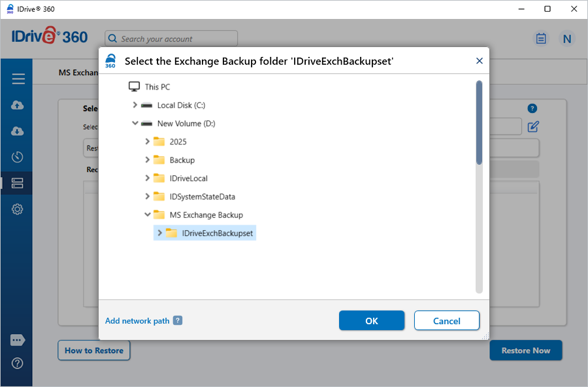Click the cloud backup sidebar icon
588x387 pixels.
coord(18,105)
